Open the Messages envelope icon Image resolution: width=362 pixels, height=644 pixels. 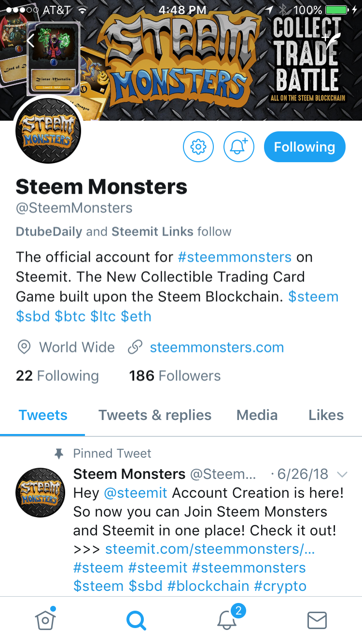click(317, 620)
